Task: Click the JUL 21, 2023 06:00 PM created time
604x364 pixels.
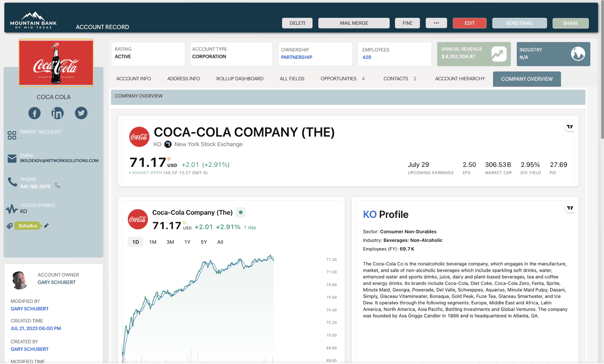Action: (x=36, y=329)
